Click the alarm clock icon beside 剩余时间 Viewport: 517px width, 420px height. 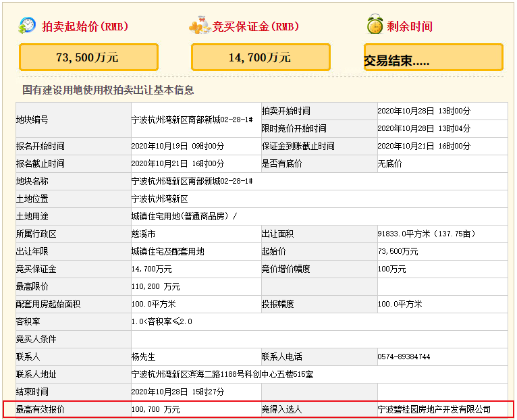click(x=375, y=24)
